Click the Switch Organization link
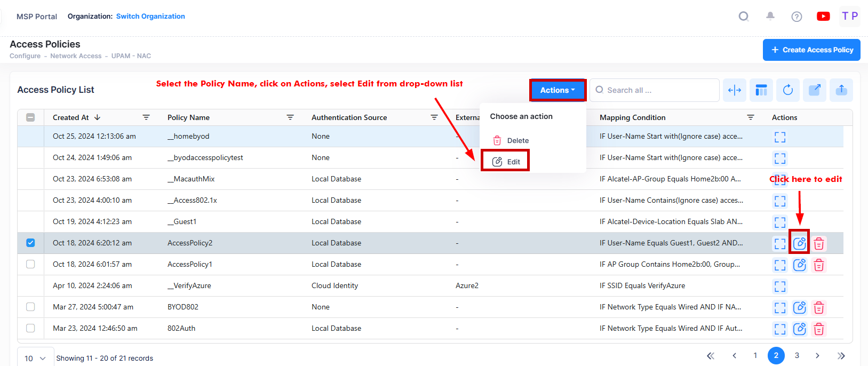 click(x=150, y=17)
